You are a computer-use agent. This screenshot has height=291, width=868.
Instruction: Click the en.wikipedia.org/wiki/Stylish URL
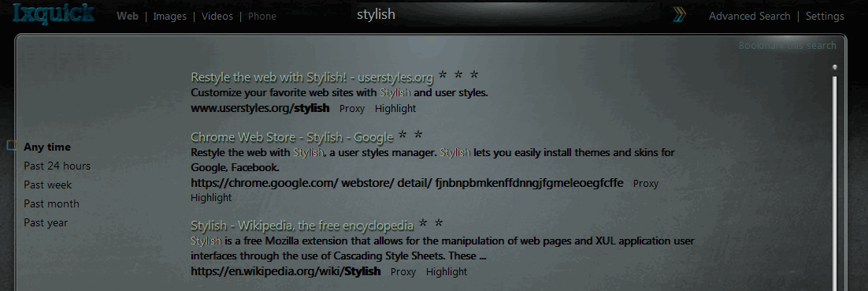coord(286,271)
